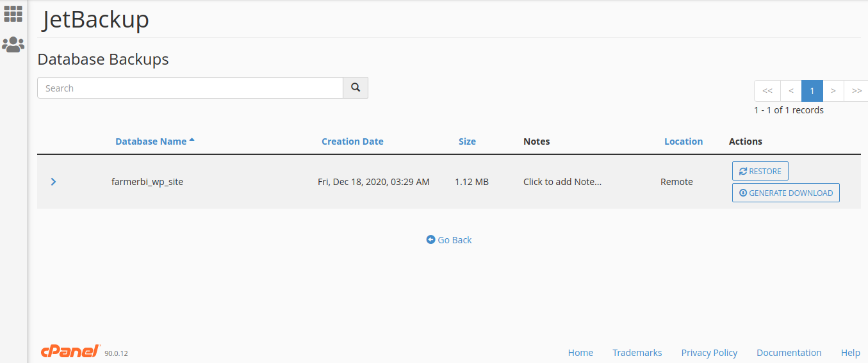This screenshot has width=868, height=363.
Task: Open the Home footer link
Action: point(580,353)
